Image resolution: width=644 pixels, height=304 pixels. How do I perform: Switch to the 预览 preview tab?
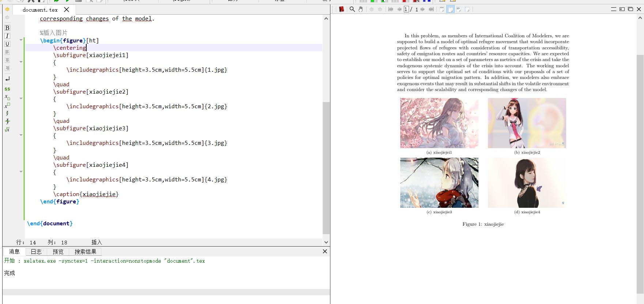(58, 252)
